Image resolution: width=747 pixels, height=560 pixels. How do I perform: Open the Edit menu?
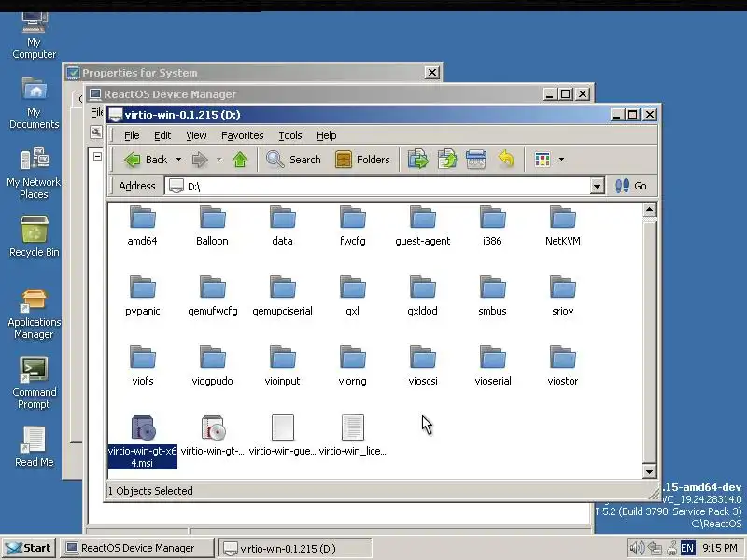(x=162, y=135)
